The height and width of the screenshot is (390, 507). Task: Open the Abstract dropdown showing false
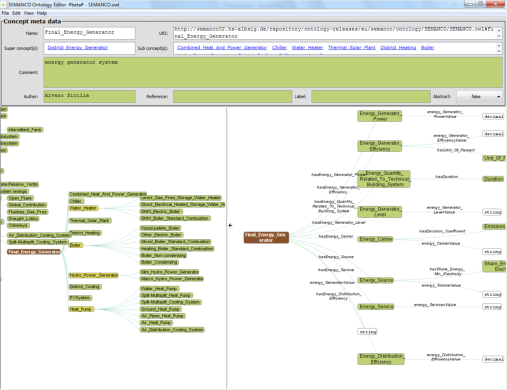(x=479, y=96)
